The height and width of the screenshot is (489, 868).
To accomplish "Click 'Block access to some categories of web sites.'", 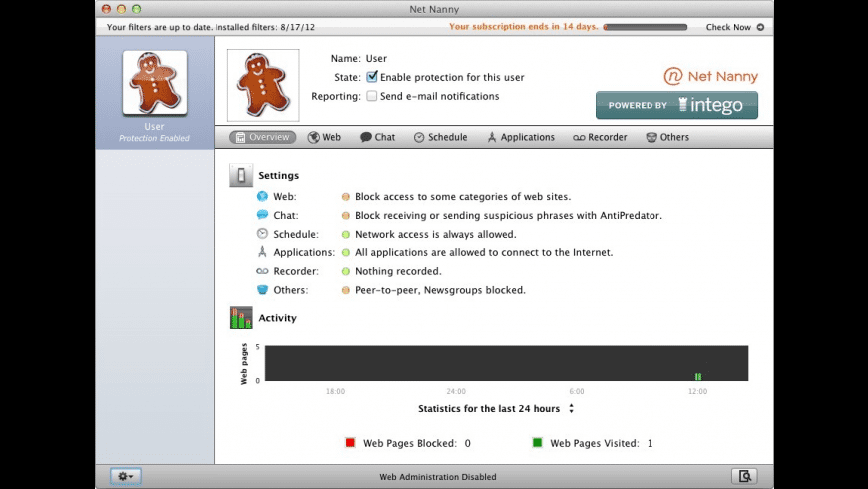I will point(463,196).
